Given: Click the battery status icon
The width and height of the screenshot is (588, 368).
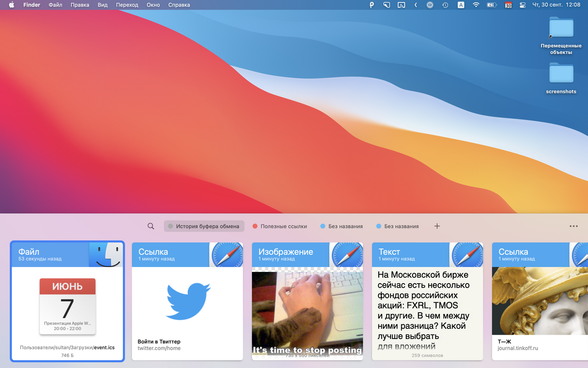Looking at the screenshot, I should coord(491,5).
